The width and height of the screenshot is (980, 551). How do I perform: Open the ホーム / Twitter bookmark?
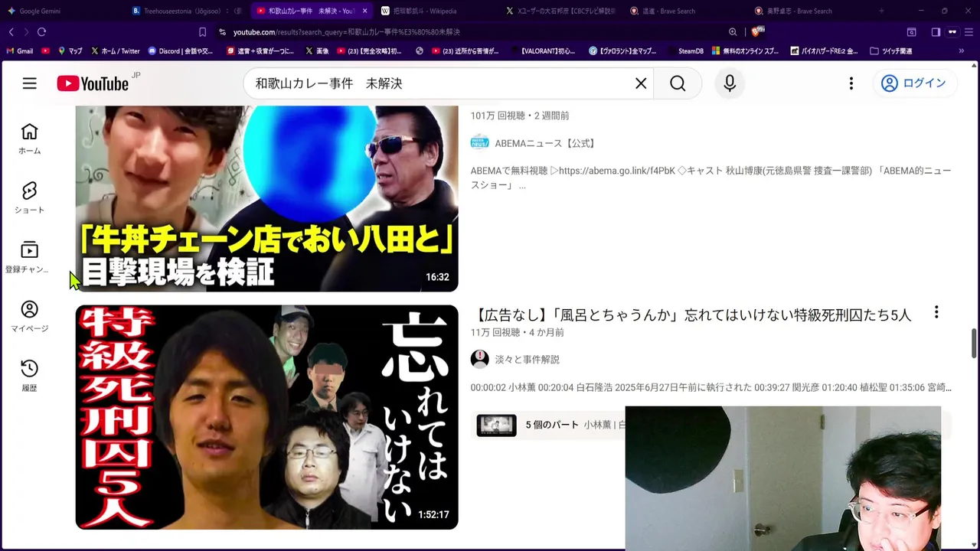(115, 51)
